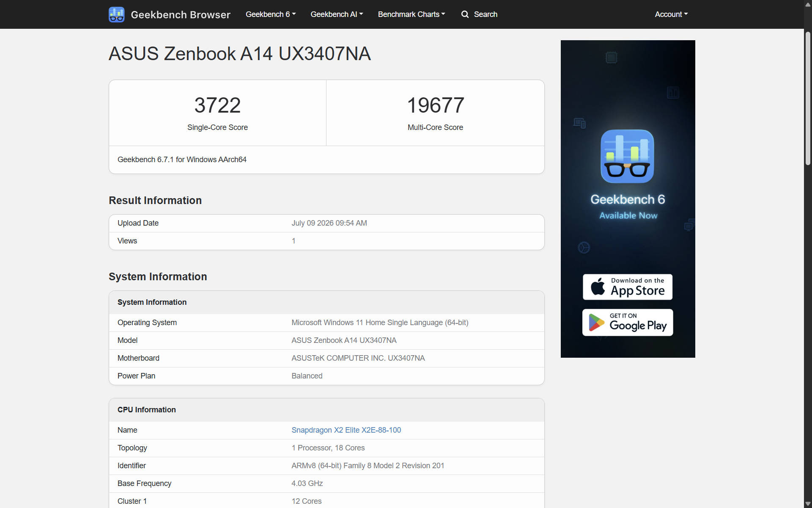Click the Geekbench 6 Available Now ad

(x=628, y=199)
